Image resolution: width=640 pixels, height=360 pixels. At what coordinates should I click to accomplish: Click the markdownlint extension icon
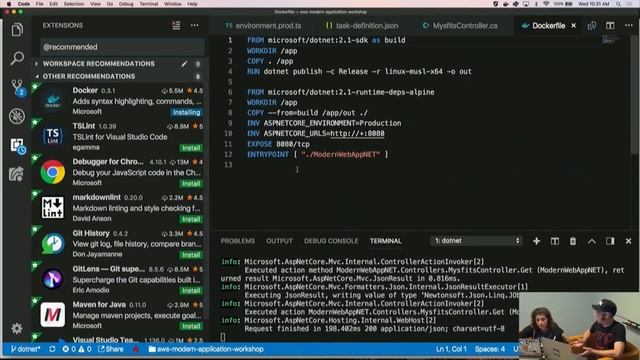click(x=53, y=208)
